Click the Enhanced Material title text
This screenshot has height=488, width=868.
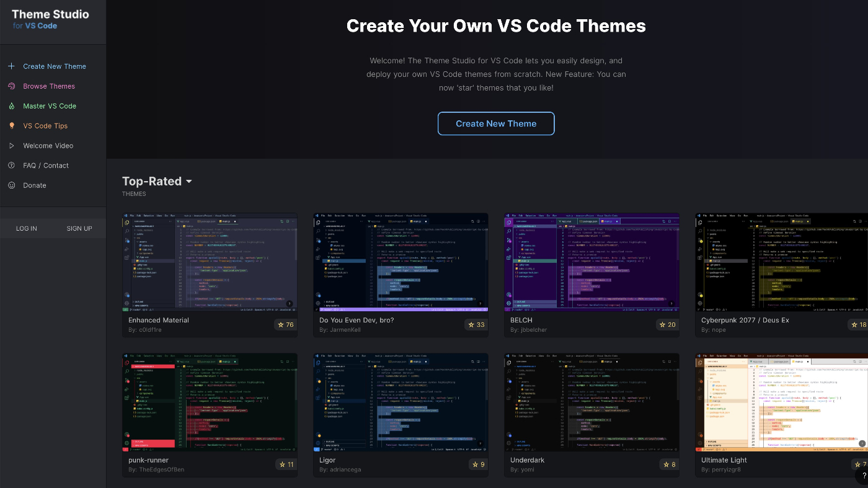tap(159, 320)
